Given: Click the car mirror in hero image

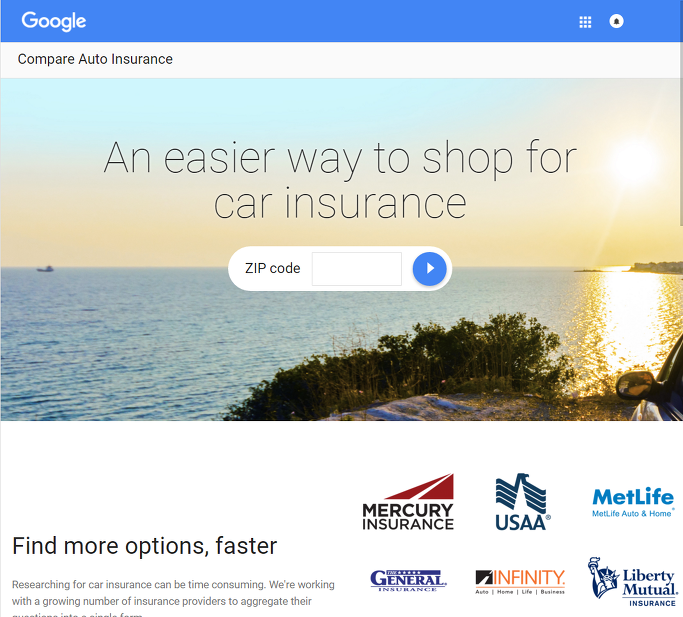Looking at the screenshot, I should coord(636,385).
